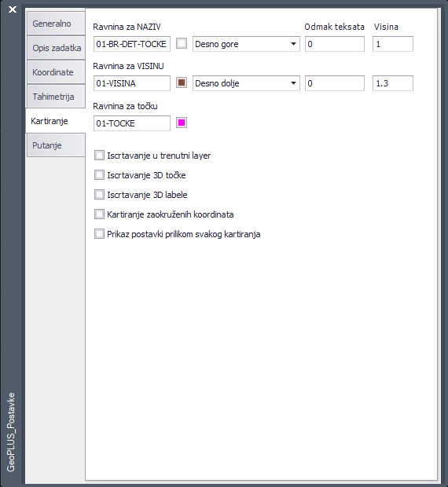Switch to Opis zadatka tab
The height and width of the screenshot is (487, 448).
(x=56, y=48)
